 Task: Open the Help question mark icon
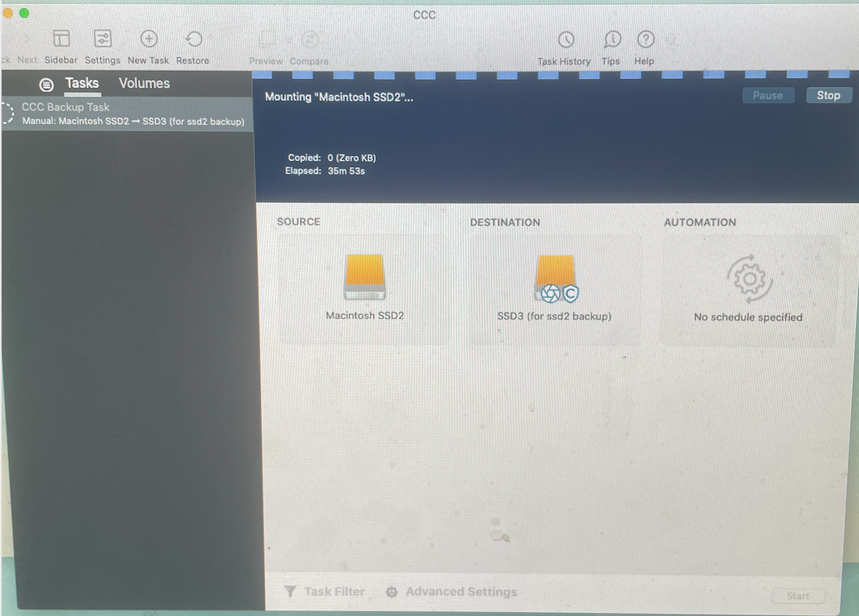click(x=645, y=39)
